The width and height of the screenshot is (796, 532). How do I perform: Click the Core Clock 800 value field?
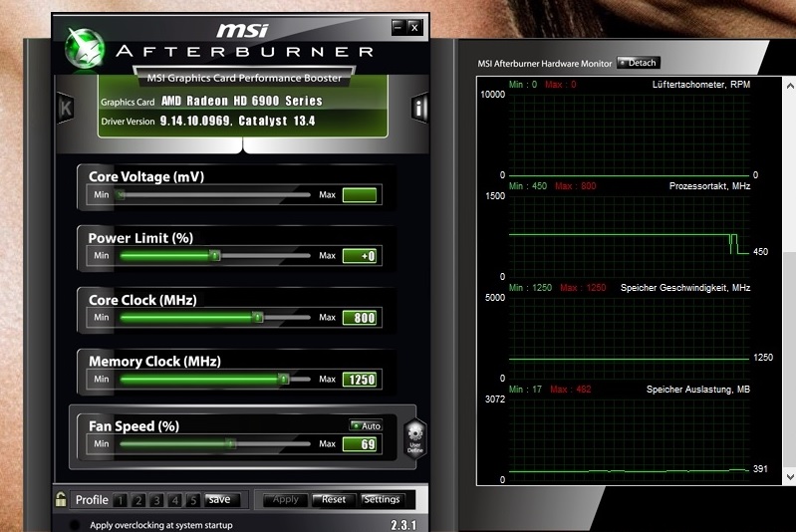(360, 318)
